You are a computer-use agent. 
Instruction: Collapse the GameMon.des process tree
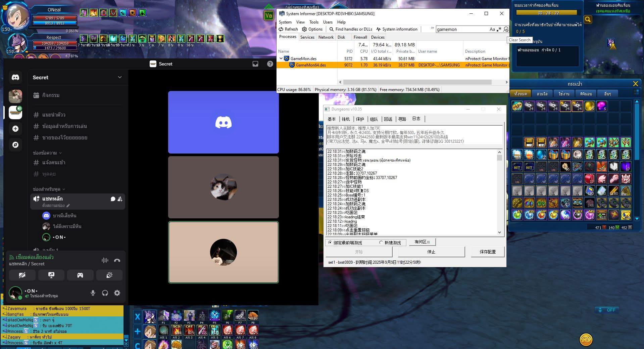pyautogui.click(x=281, y=58)
